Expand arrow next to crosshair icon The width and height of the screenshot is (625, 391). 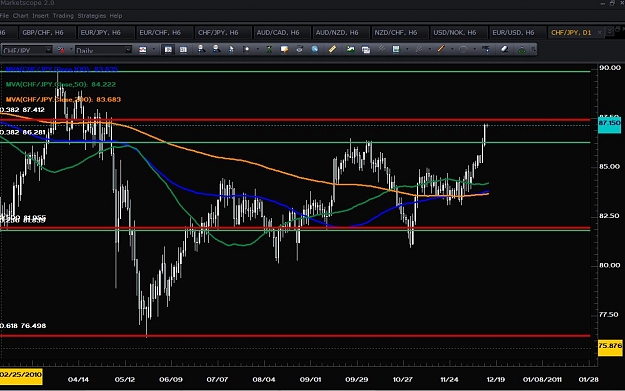[x=257, y=50]
